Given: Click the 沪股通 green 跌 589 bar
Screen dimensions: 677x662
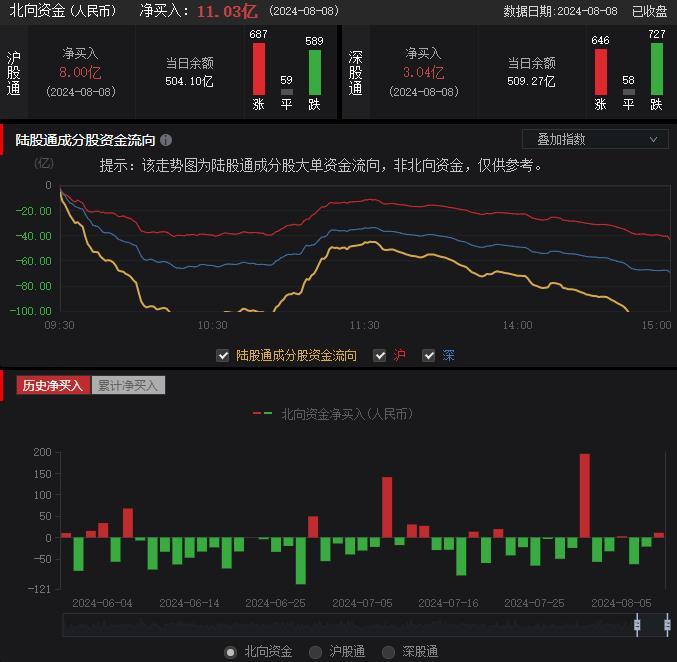Looking at the screenshot, I should (x=315, y=73).
